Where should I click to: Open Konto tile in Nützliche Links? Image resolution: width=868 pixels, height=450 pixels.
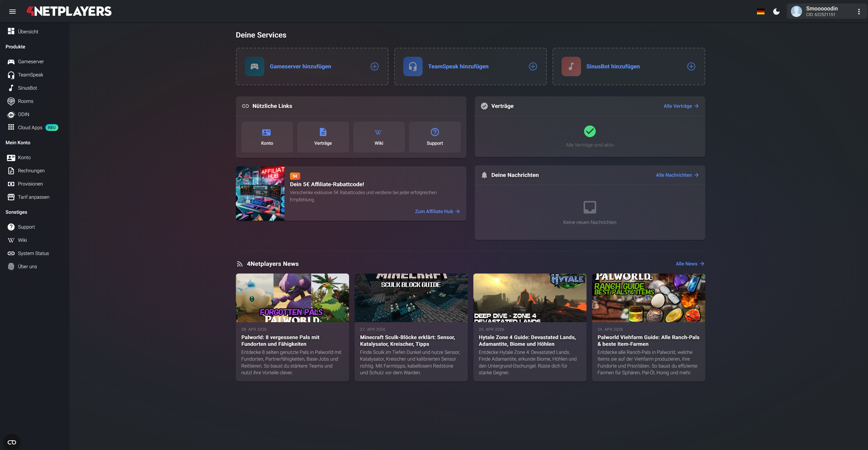click(267, 137)
